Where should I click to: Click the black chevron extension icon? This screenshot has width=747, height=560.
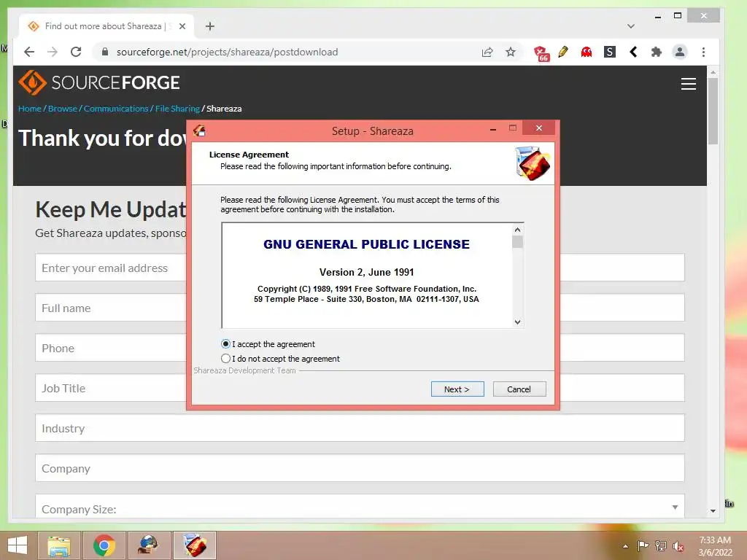point(633,52)
